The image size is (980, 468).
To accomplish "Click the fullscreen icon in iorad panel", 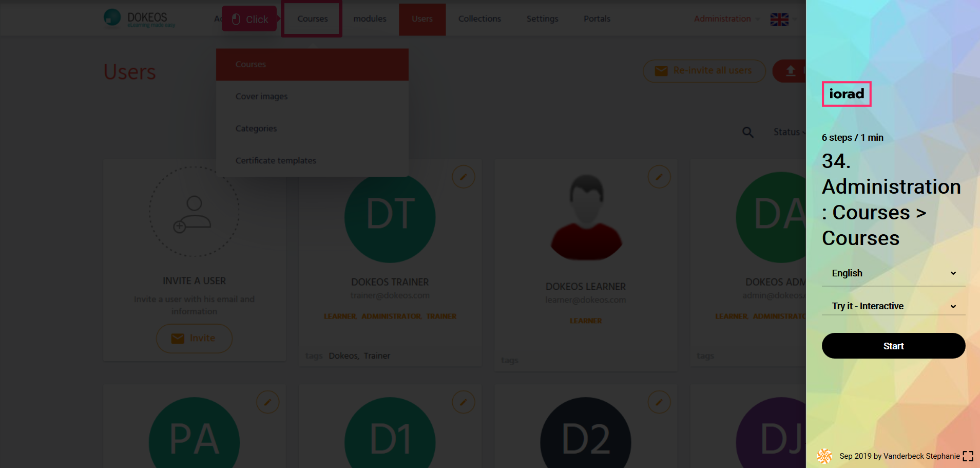I will point(968,456).
